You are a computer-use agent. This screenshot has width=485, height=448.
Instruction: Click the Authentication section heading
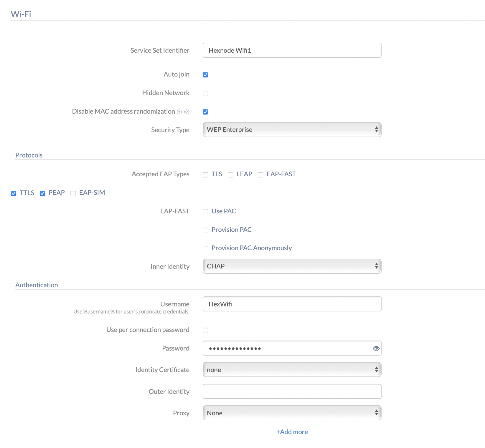point(37,285)
